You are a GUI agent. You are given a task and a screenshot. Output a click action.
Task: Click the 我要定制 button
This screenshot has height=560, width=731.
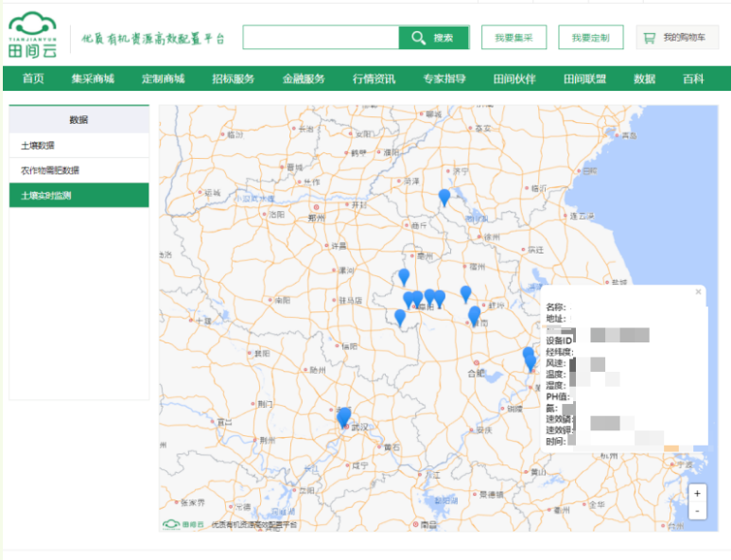590,38
